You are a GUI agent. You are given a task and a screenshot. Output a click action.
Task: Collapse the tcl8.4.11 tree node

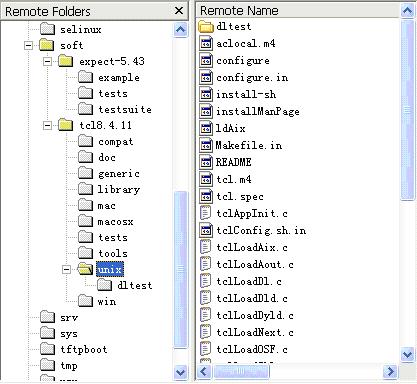pos(48,125)
